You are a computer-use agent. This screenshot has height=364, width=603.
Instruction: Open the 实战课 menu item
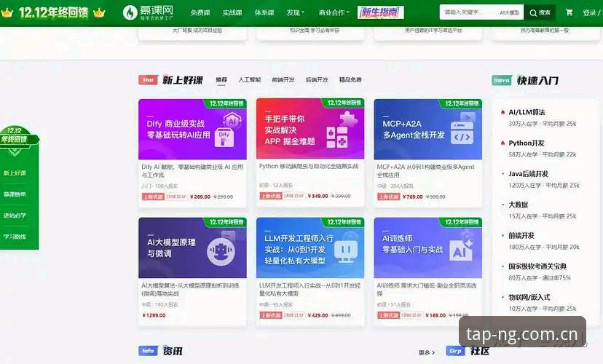(x=232, y=12)
